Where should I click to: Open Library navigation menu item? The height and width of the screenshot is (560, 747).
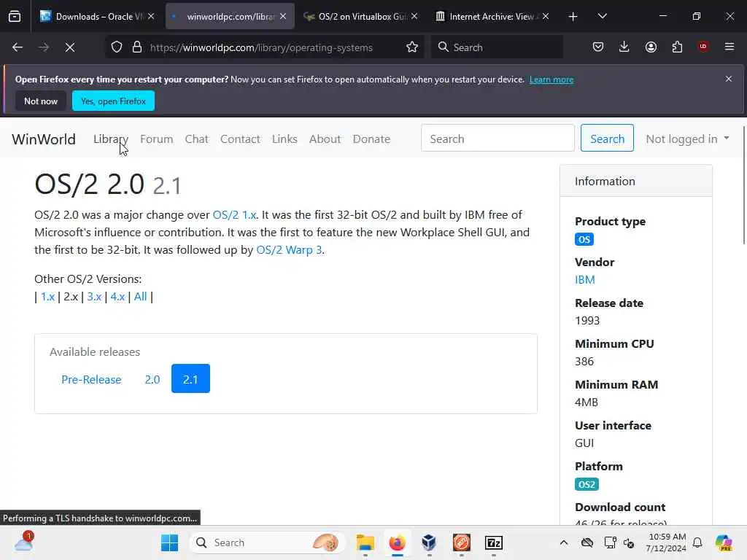111,139
